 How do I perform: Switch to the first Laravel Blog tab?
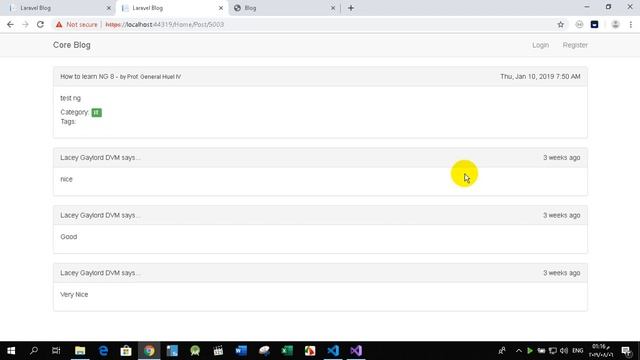(x=57, y=8)
